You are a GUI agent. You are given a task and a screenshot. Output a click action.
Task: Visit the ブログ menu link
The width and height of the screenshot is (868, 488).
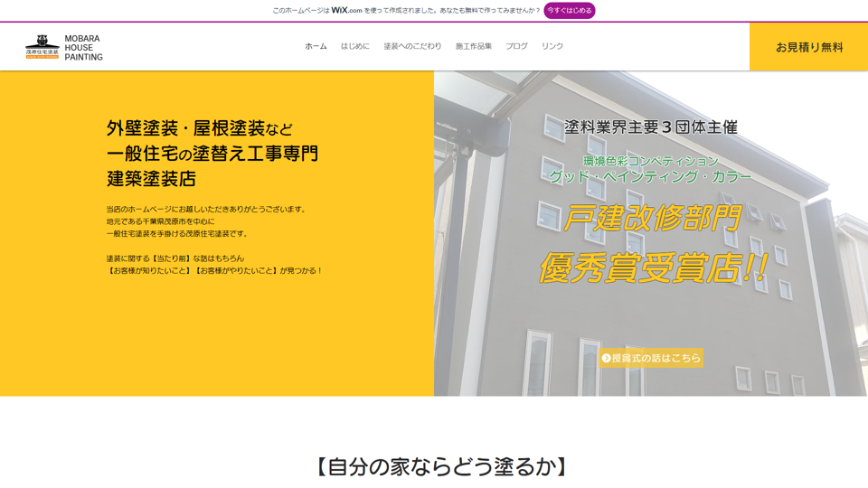coord(516,46)
